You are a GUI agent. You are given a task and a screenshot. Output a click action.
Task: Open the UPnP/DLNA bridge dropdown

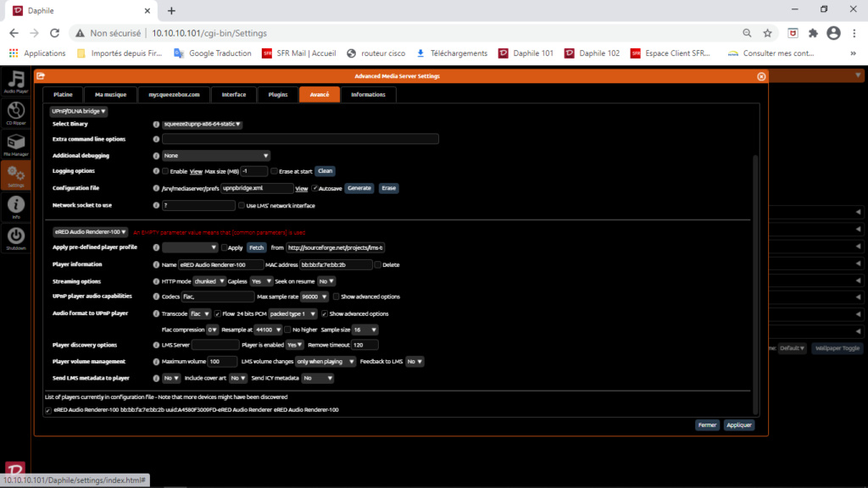coord(79,111)
